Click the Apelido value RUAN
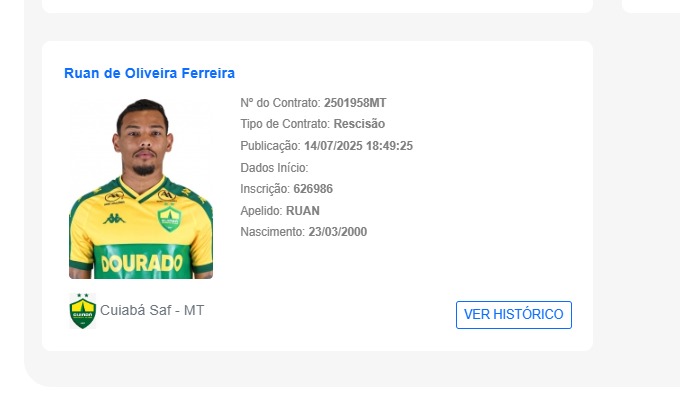This screenshot has height=395, width=680. [x=303, y=211]
